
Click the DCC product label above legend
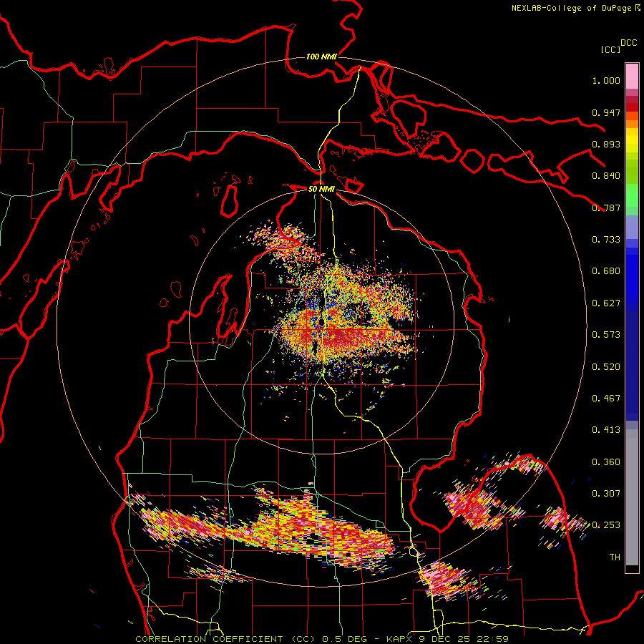pyautogui.click(x=629, y=43)
